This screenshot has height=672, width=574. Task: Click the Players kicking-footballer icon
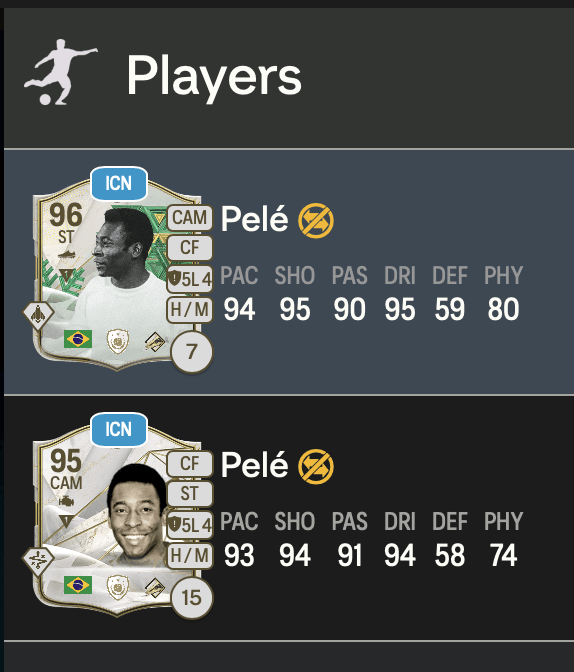[x=60, y=72]
